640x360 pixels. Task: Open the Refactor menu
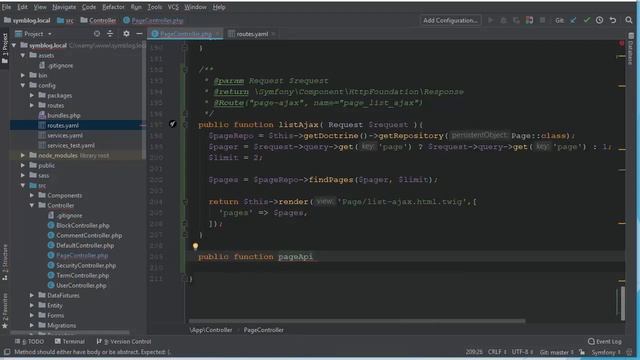pyautogui.click(x=113, y=7)
